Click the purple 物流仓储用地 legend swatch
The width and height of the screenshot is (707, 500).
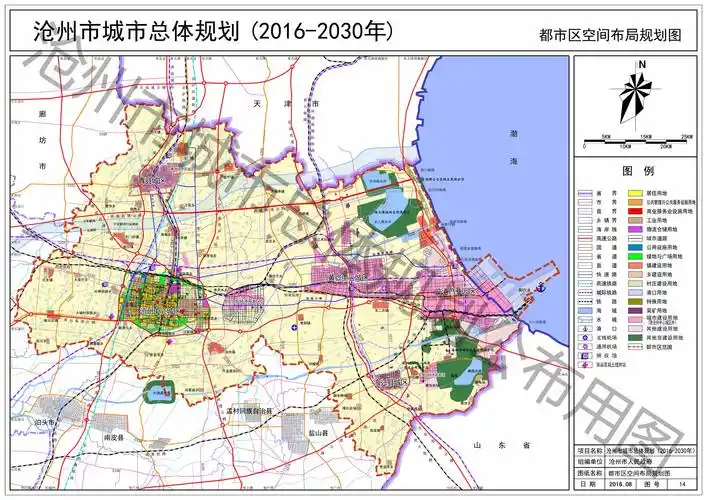634,229
